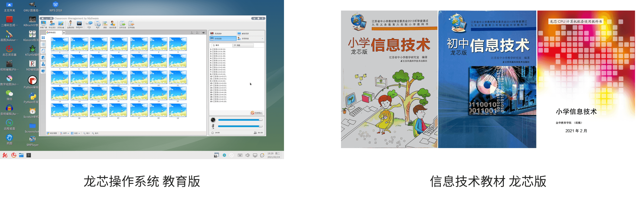Start 屏幕广播 screen broadcast
This screenshot has width=644, height=206.
click(x=43, y=24)
